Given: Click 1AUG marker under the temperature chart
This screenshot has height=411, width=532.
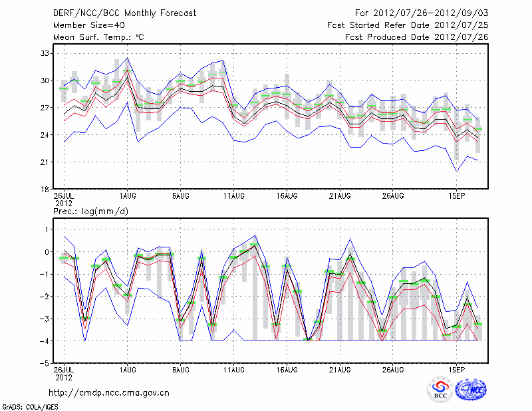Looking at the screenshot, I should click(128, 196).
